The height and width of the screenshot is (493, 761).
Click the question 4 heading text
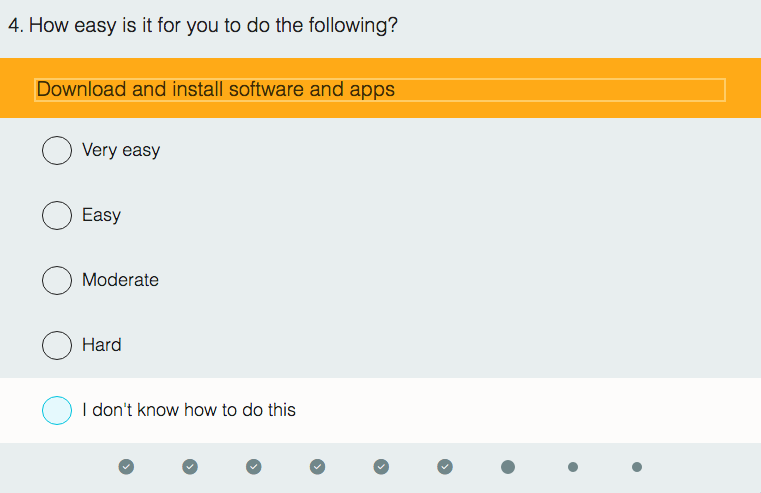203,25
